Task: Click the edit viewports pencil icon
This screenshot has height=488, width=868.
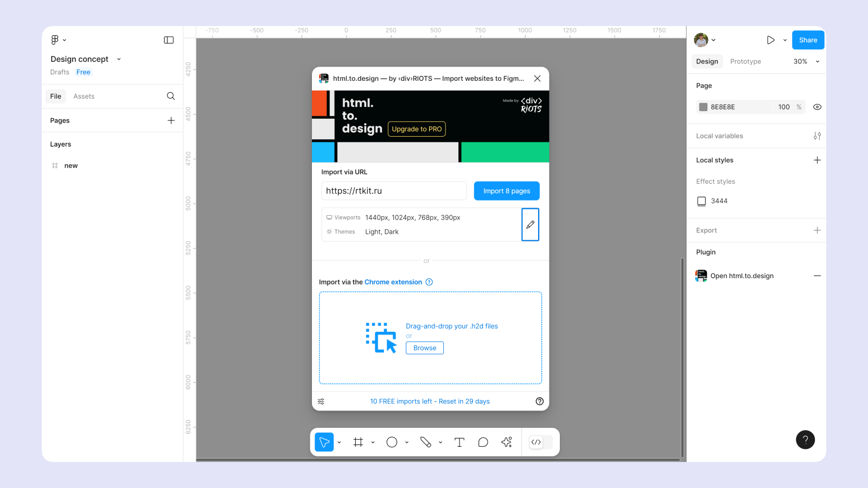Action: pos(530,224)
